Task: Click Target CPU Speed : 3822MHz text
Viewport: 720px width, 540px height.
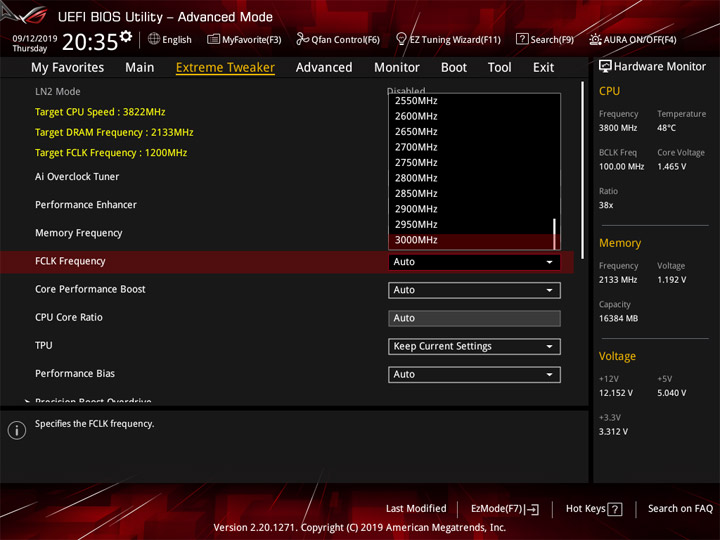Action: pyautogui.click(x=100, y=112)
